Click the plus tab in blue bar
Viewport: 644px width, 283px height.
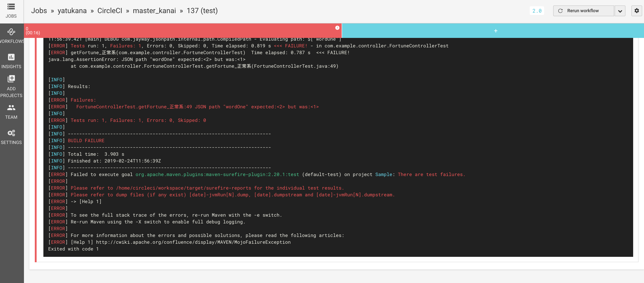pos(496,31)
